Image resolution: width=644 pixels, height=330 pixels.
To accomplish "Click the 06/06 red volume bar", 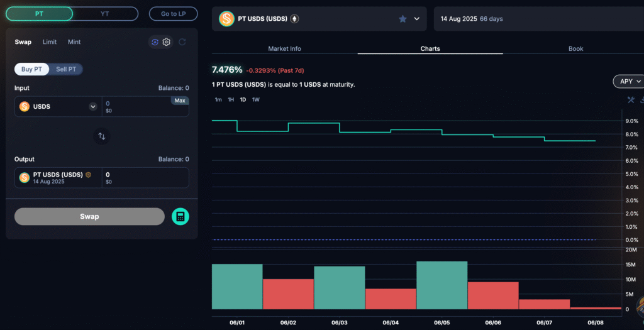I will (493, 295).
